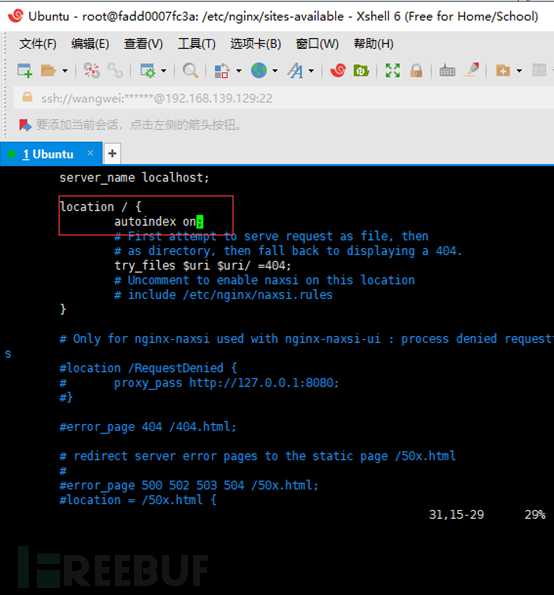Click '# Uncomment to enable naxsi' comment
The height and width of the screenshot is (595, 554).
pos(264,280)
